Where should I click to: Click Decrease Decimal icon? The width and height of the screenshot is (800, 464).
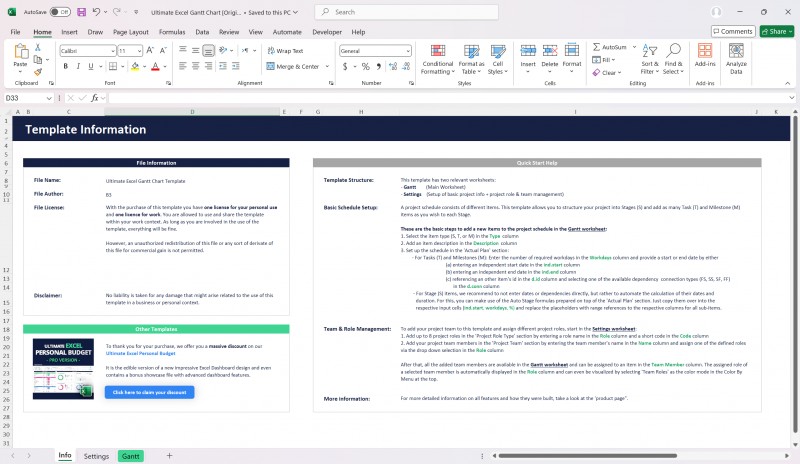pyautogui.click(x=406, y=66)
